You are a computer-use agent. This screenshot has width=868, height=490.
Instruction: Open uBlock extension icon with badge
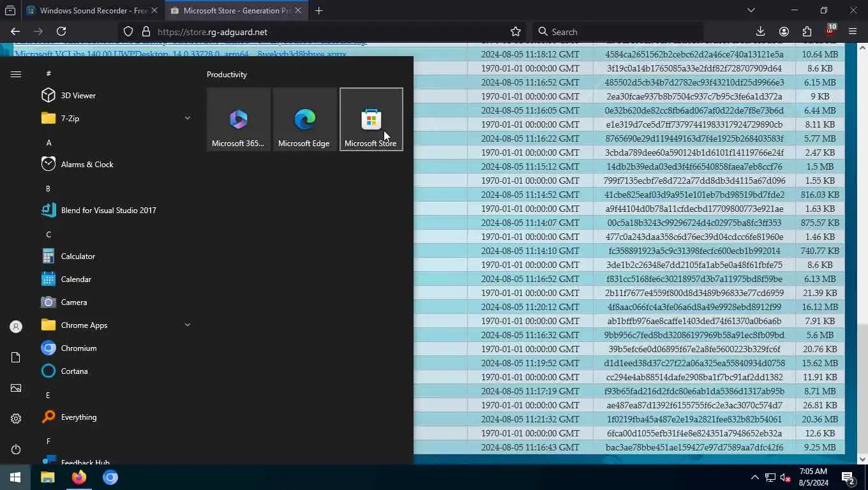[830, 31]
